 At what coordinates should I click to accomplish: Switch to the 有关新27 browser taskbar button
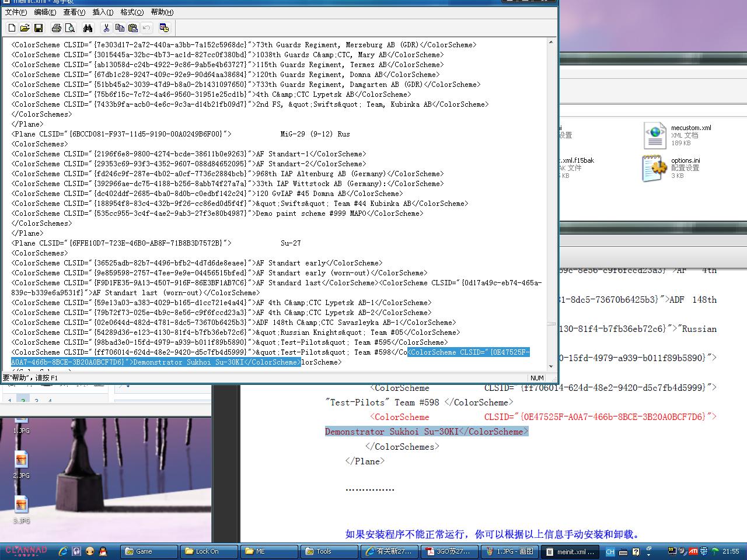(389, 551)
